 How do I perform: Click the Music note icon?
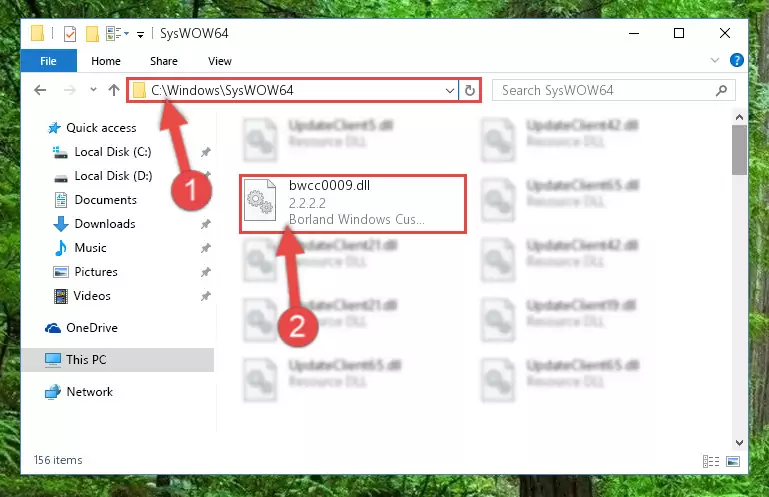[60, 248]
